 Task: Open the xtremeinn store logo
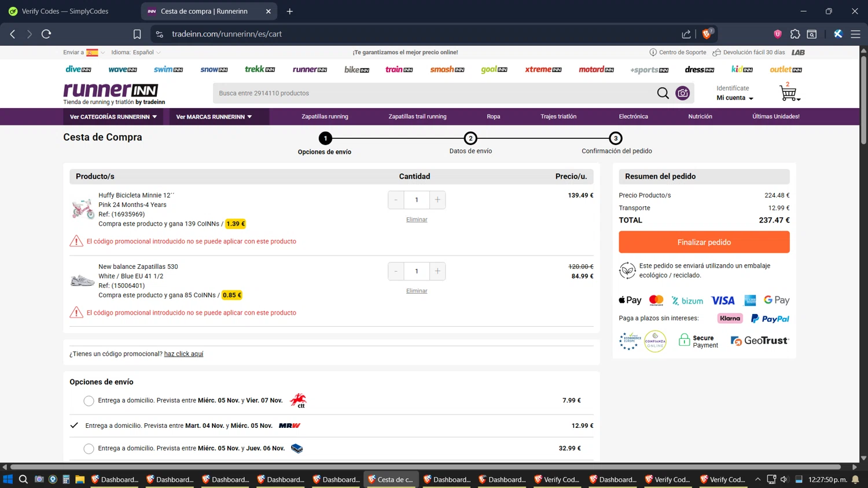(x=543, y=69)
